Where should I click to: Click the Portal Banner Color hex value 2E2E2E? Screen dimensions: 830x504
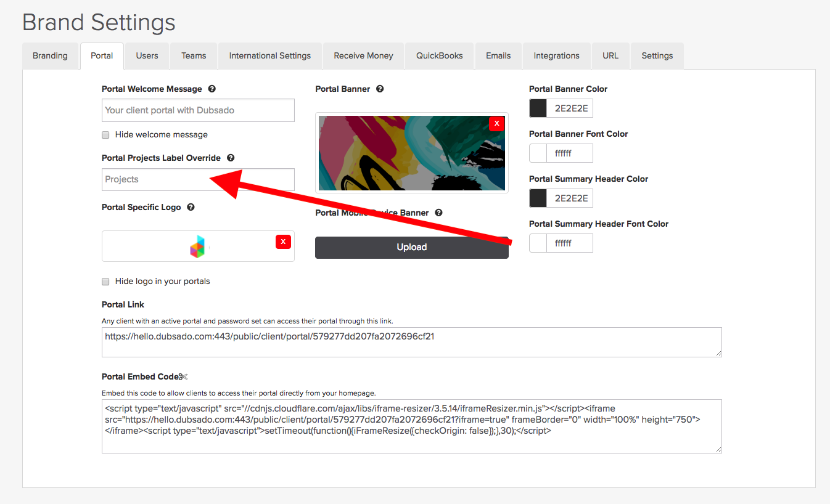point(570,108)
